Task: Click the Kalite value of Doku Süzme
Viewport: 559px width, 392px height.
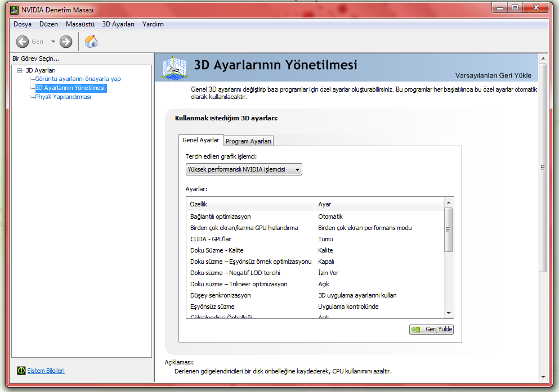Action: click(x=325, y=250)
